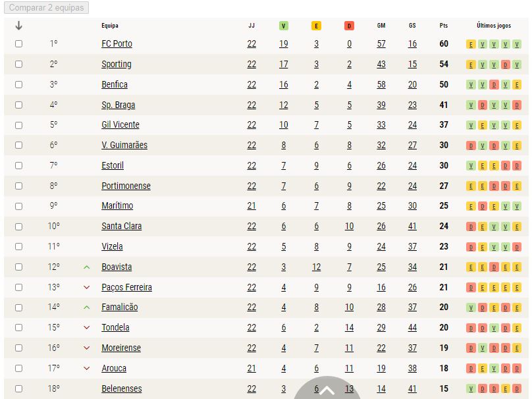
Task: Click the Comparar 2 equipas button
Action: tap(47, 7)
